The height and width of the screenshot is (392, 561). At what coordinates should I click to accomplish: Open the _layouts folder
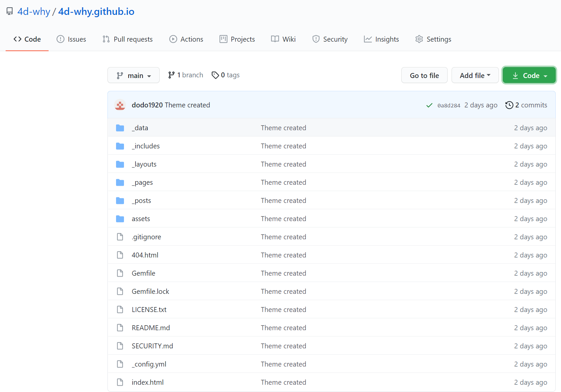click(x=144, y=164)
